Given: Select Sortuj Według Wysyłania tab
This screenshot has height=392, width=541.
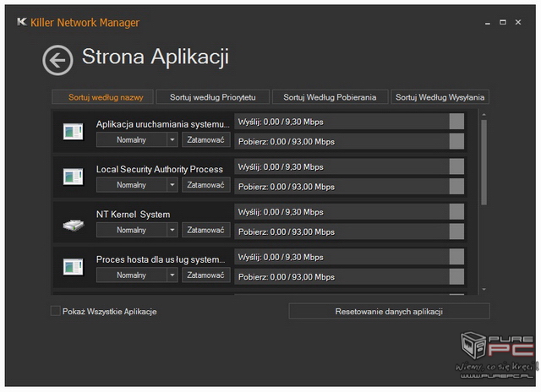Looking at the screenshot, I should 440,97.
